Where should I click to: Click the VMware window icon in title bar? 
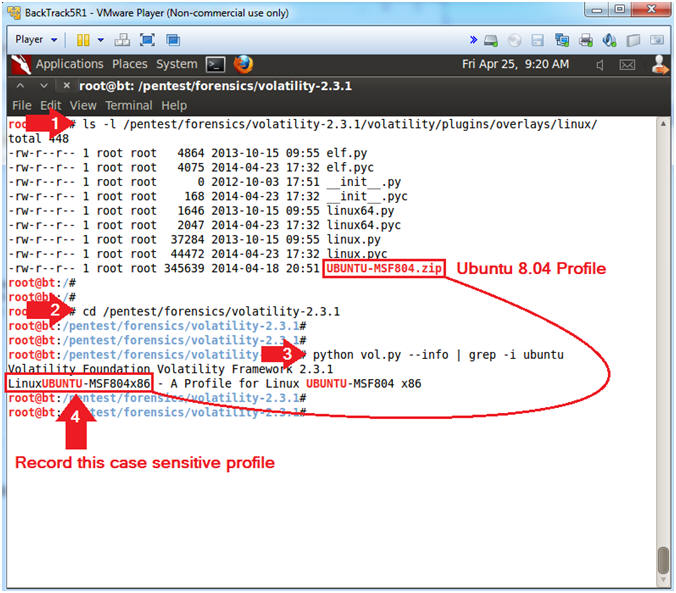[x=14, y=13]
